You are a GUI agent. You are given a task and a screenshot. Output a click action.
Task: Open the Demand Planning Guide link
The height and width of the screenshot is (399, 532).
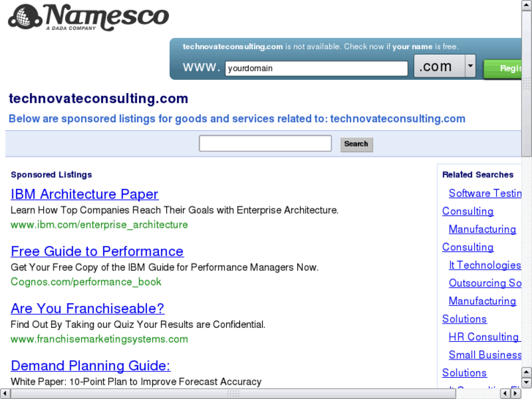pos(91,365)
